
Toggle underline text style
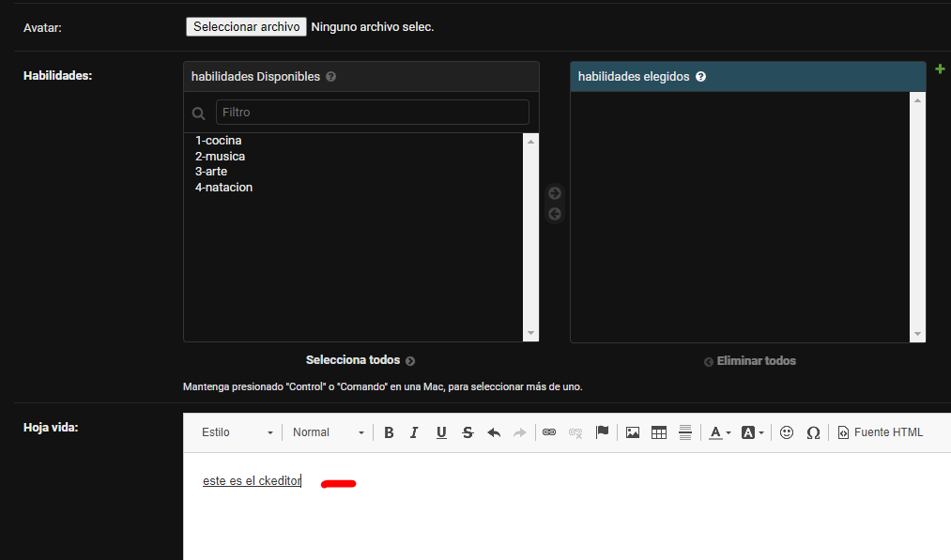(441, 432)
